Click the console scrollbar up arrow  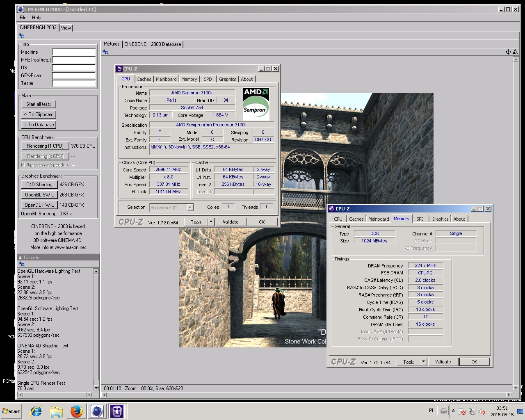96,272
